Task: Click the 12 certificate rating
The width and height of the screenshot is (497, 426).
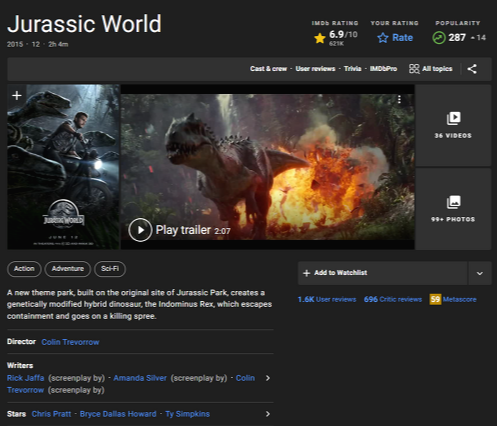Action: point(36,44)
